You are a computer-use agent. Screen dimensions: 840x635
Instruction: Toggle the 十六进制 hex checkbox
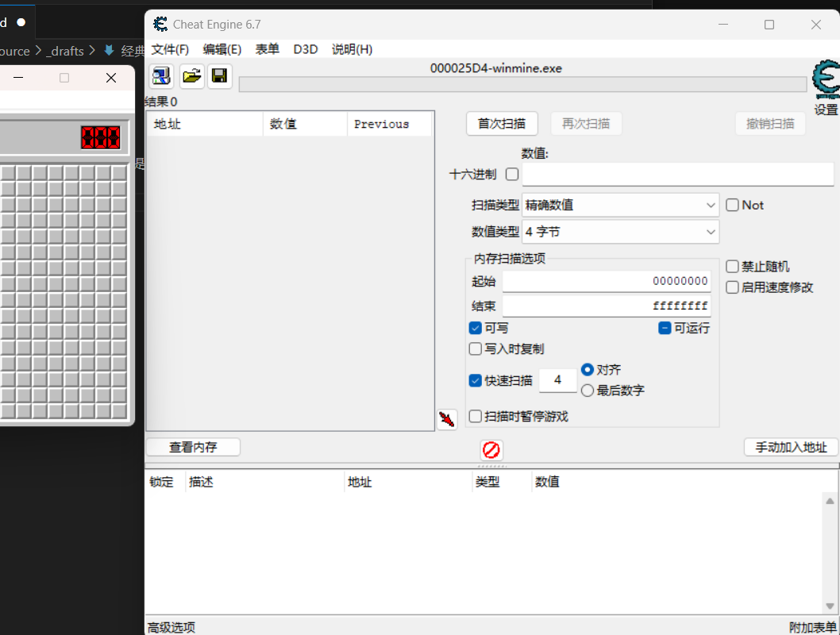512,174
